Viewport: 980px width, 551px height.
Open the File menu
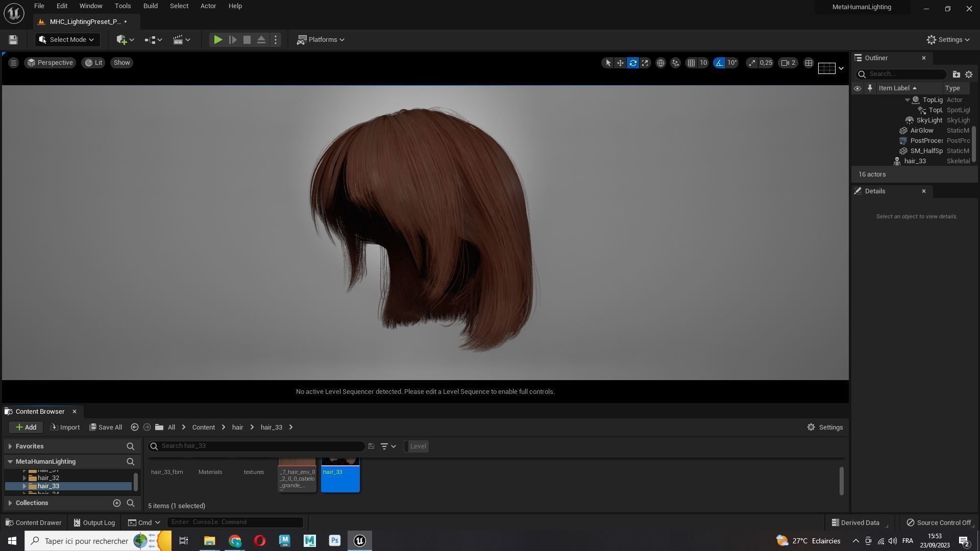tap(39, 6)
